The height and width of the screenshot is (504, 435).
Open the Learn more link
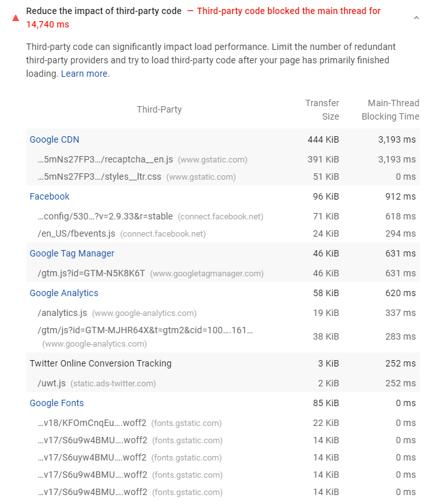[84, 74]
